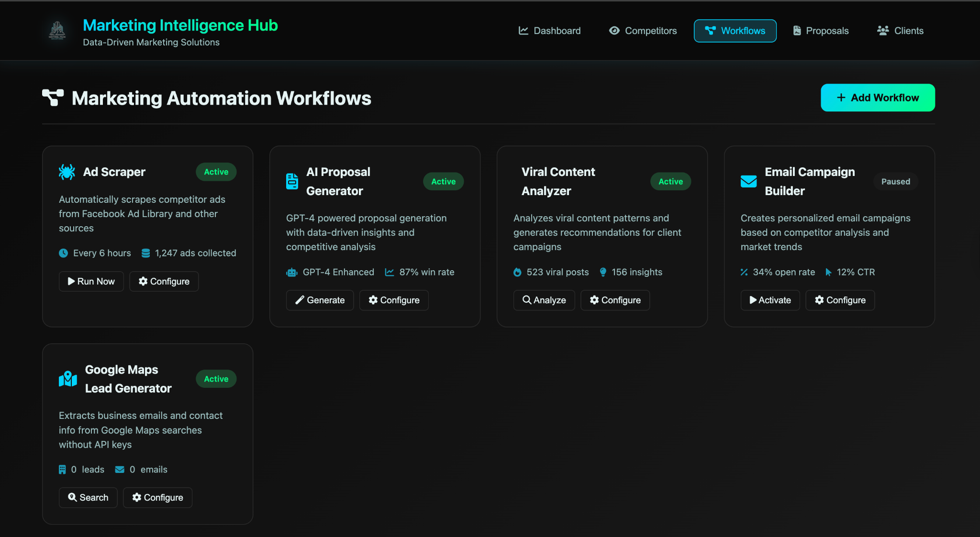Go to the Proposals tab
The height and width of the screenshot is (537, 980).
point(821,31)
